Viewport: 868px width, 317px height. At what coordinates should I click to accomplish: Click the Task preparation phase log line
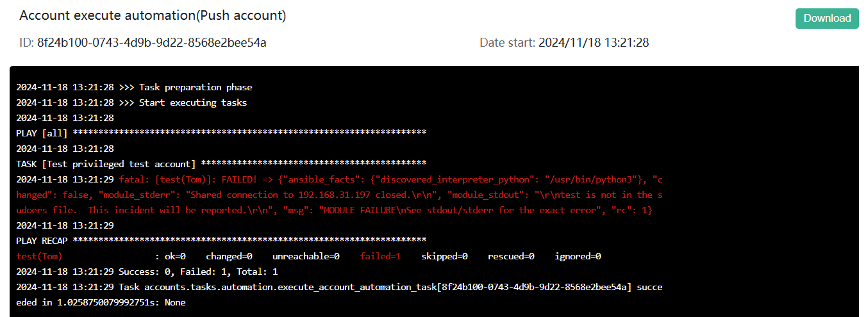tap(134, 87)
